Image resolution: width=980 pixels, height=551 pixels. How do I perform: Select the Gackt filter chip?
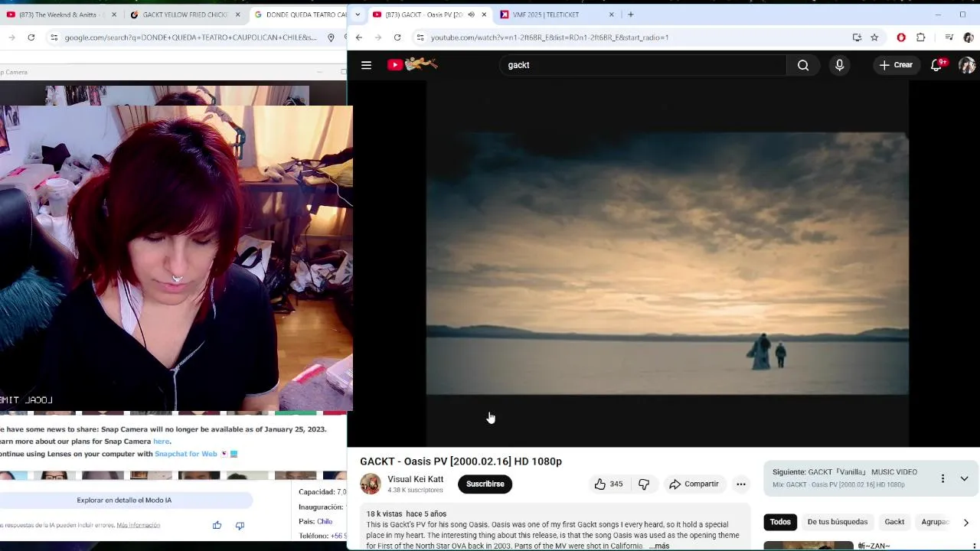click(x=894, y=522)
